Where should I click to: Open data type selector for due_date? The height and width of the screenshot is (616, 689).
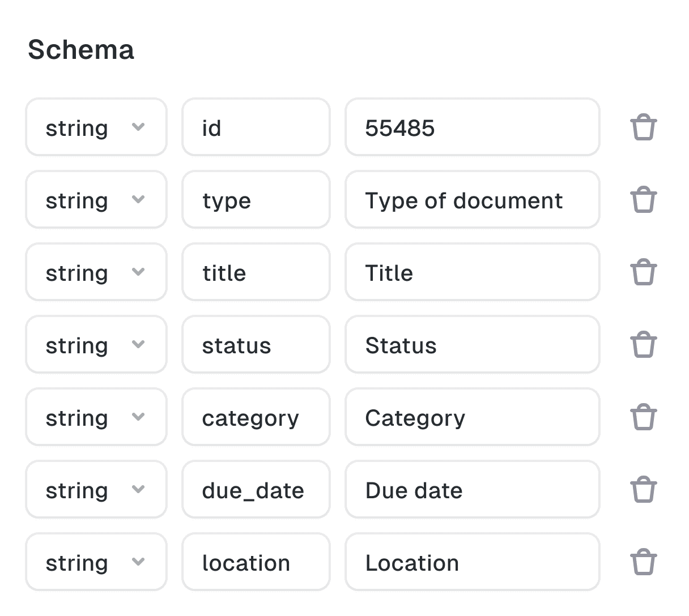pyautogui.click(x=96, y=490)
